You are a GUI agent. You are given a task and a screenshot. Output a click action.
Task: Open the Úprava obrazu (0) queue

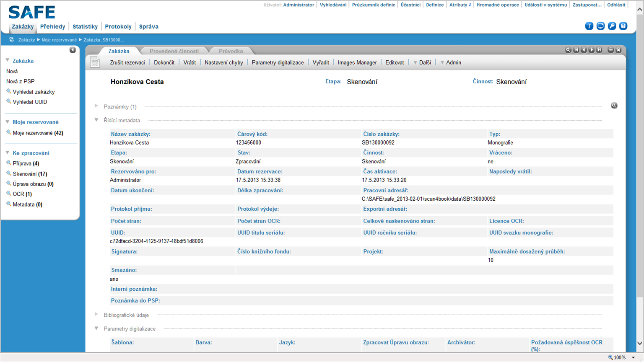click(33, 184)
